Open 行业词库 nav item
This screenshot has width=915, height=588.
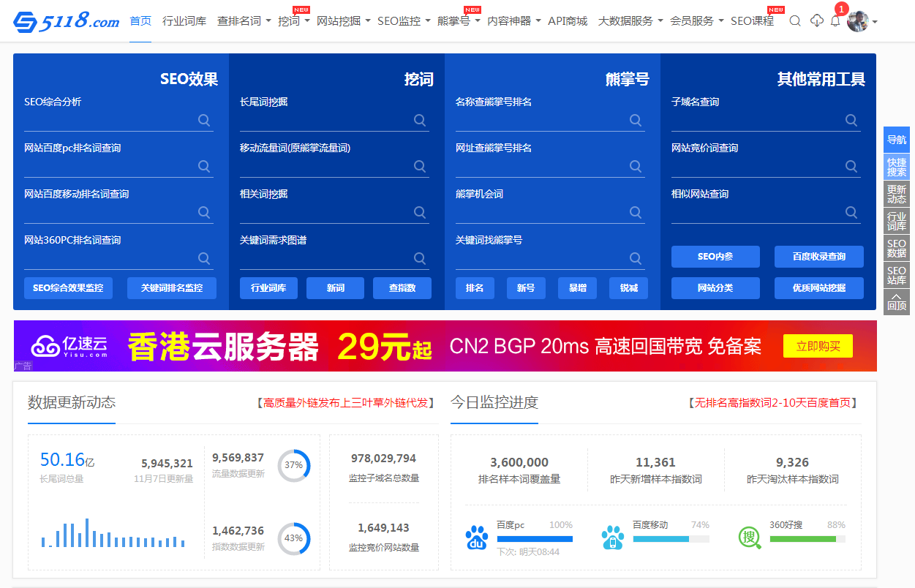coord(184,21)
